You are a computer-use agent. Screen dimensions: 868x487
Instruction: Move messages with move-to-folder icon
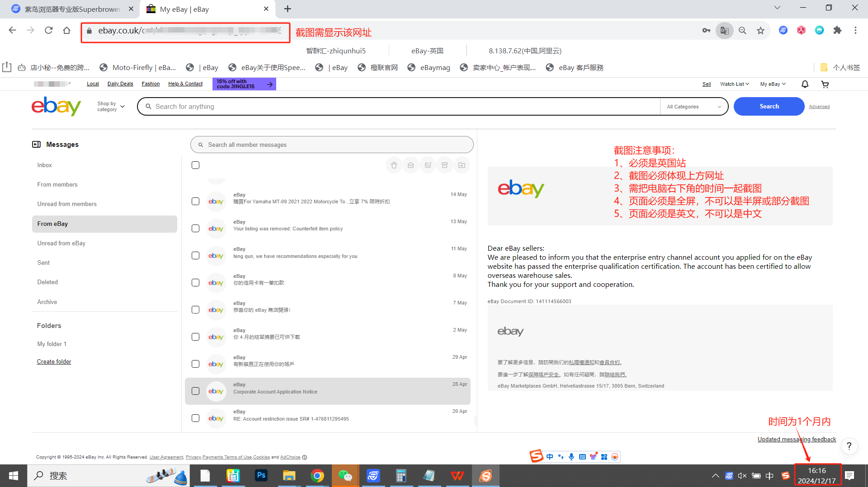tap(462, 165)
